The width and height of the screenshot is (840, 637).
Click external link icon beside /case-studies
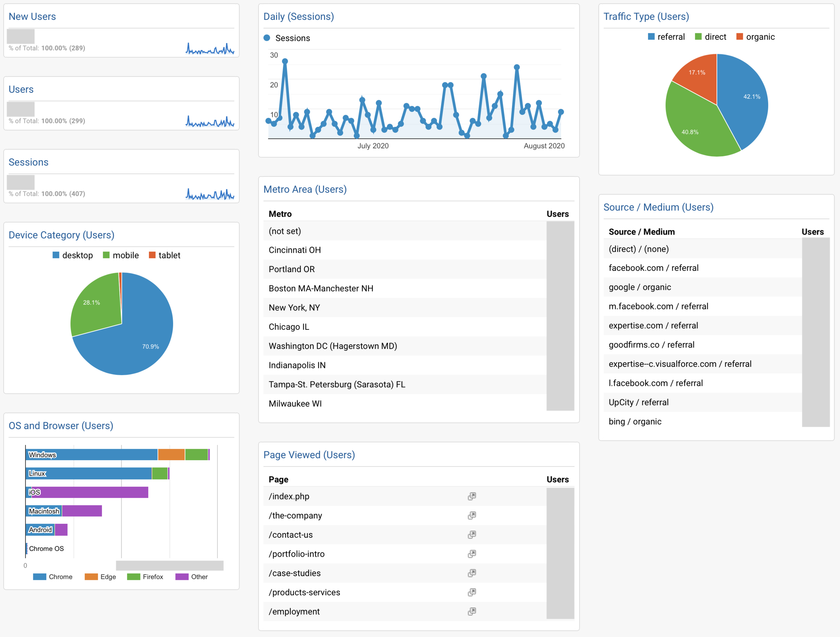click(472, 573)
